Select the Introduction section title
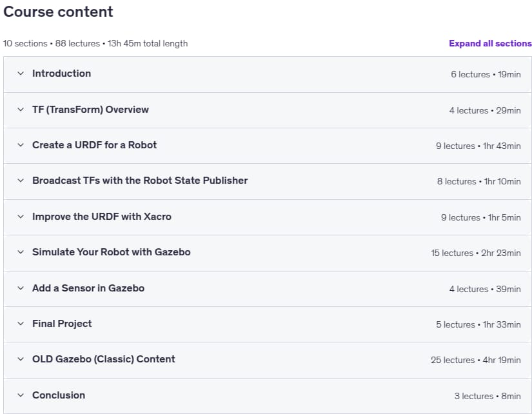 [61, 74]
